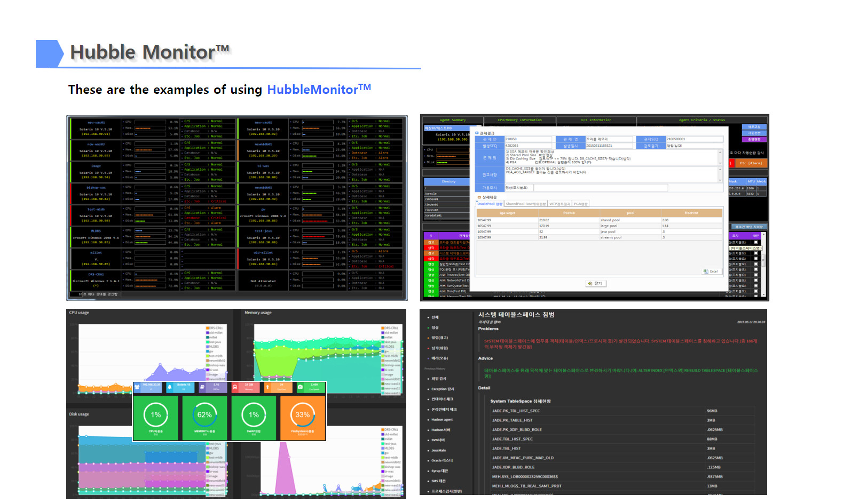Click the red icon on 32 GB memory tile
Image resolution: width=852 pixels, height=504 pixels.
pyautogui.click(x=235, y=387)
